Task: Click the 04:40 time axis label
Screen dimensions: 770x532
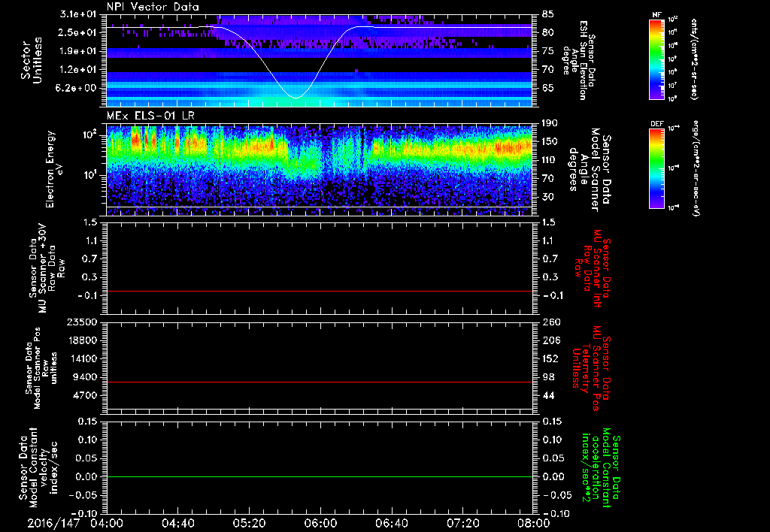Action: click(177, 523)
